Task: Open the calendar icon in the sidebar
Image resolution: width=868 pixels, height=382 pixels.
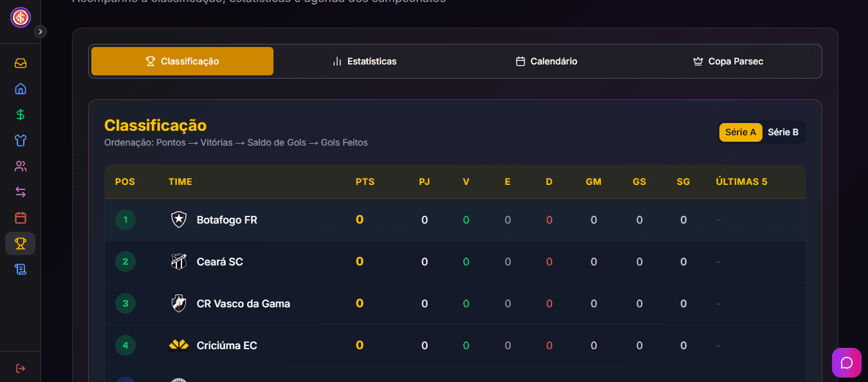Action: (x=21, y=218)
